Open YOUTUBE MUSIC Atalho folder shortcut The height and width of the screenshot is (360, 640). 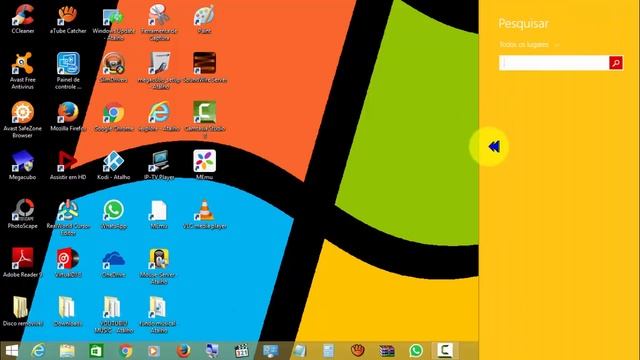[113, 314]
